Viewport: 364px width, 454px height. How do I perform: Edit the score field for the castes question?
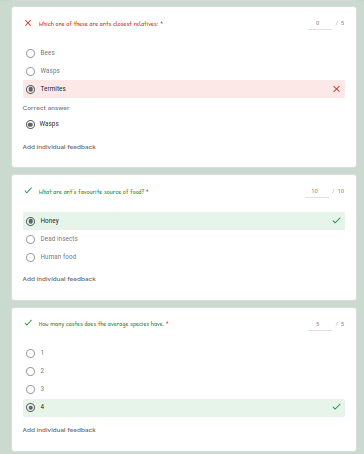point(320,324)
